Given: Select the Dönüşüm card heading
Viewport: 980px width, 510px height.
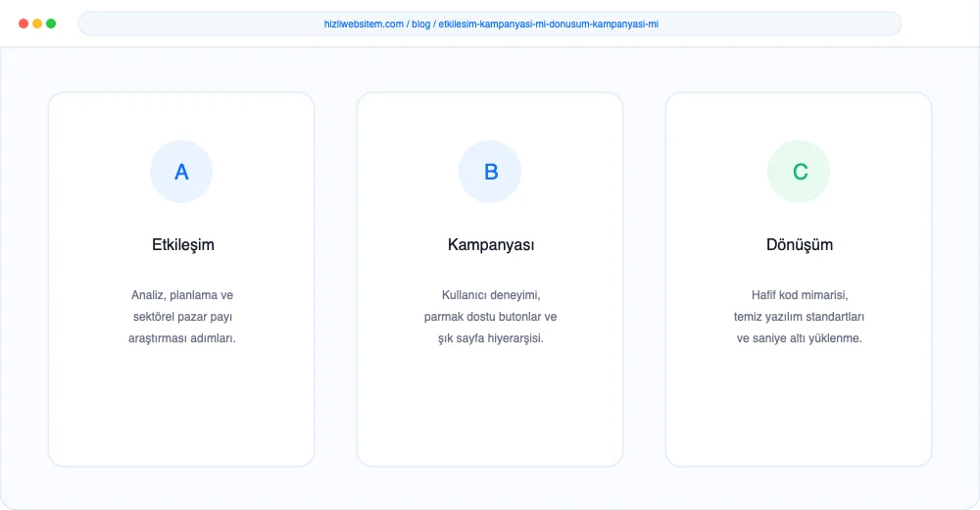Looking at the screenshot, I should point(800,244).
